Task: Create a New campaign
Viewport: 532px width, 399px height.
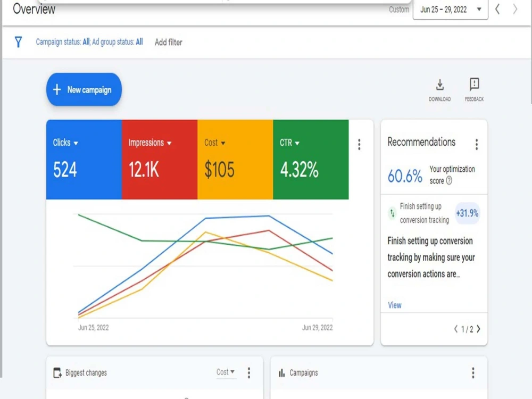Action: [x=84, y=89]
